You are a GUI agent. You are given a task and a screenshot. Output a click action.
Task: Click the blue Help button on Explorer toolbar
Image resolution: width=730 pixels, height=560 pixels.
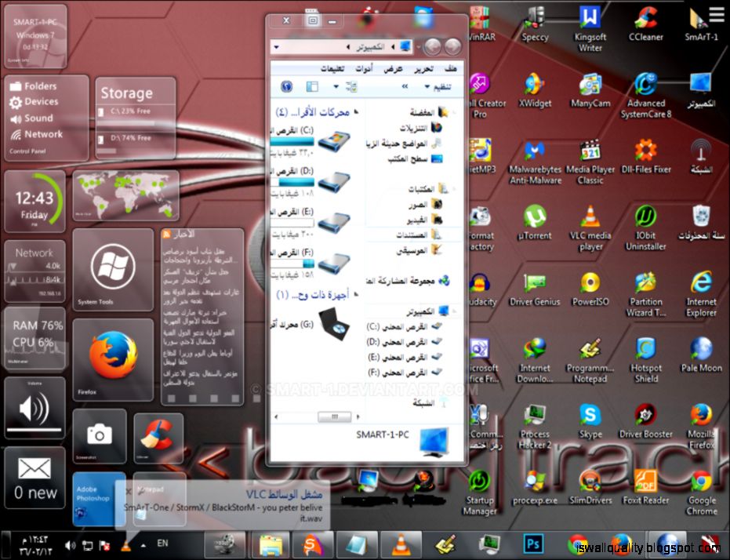pos(285,86)
